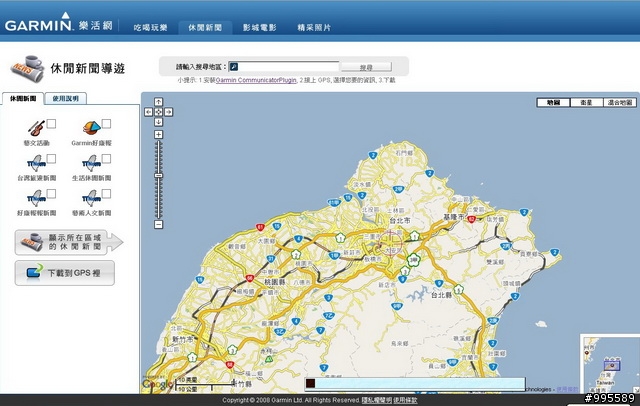The height and width of the screenshot is (406, 640).
Task: Click the red crosshair marker over Taipei
Action: (x=390, y=244)
